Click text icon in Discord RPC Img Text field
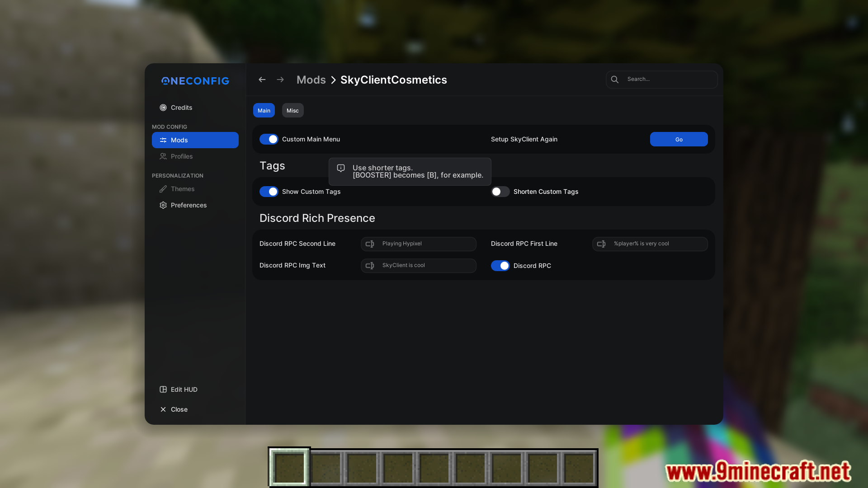This screenshot has width=868, height=488. pos(370,266)
